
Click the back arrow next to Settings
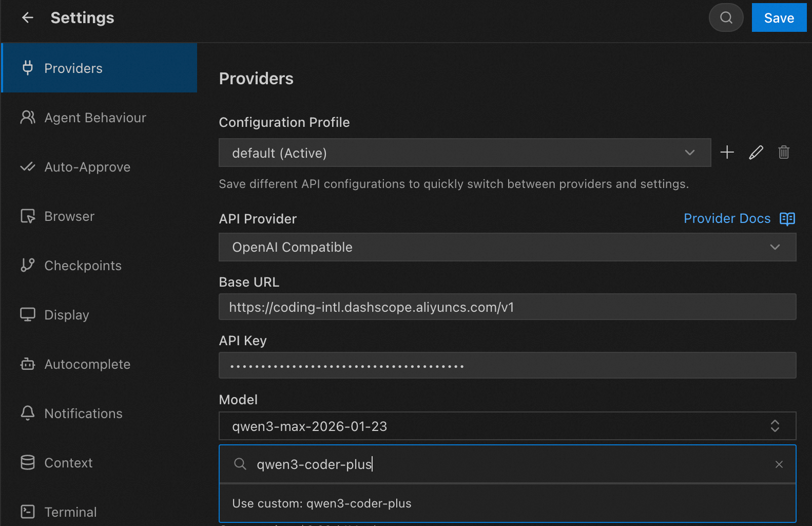tap(28, 17)
